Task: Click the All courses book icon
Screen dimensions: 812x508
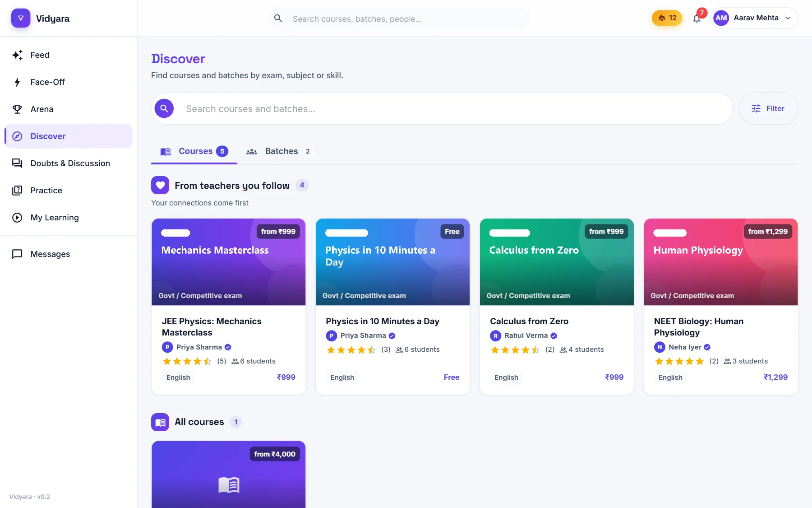Action: (x=160, y=422)
